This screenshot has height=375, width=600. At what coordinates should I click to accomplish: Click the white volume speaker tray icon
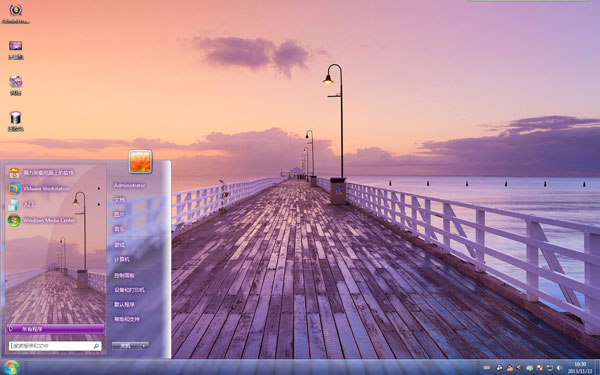[559, 368]
